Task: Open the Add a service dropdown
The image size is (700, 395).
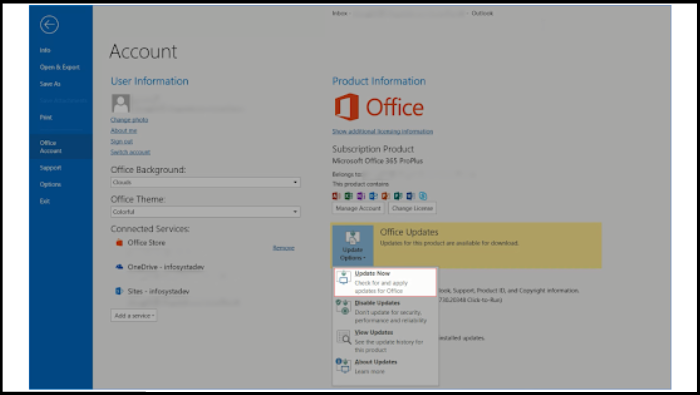Action: pyautogui.click(x=134, y=316)
